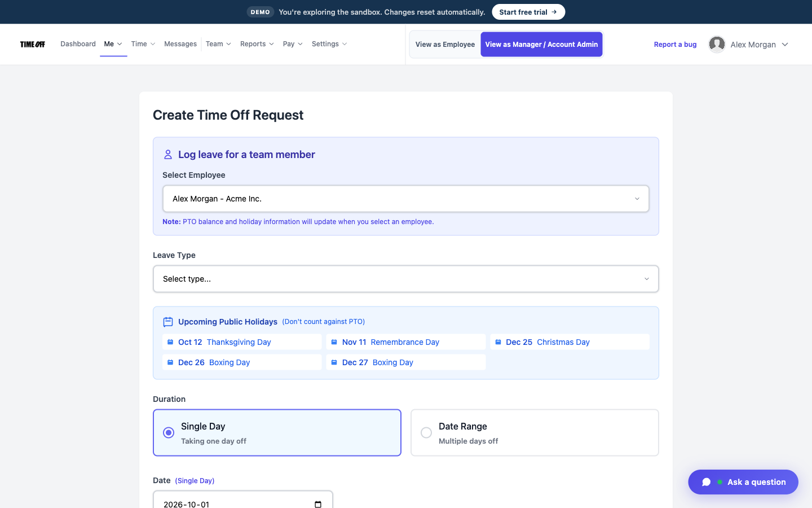Click the Create Time Off Request heading
The height and width of the screenshot is (508, 812).
coord(228,115)
